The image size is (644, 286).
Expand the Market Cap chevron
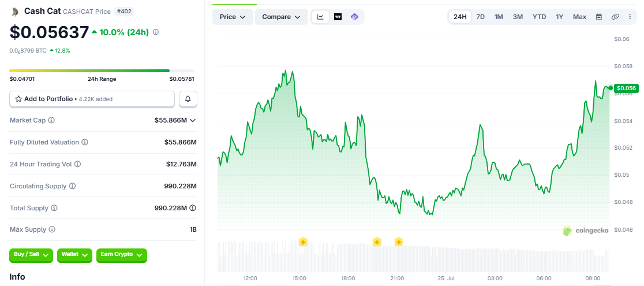pos(193,120)
